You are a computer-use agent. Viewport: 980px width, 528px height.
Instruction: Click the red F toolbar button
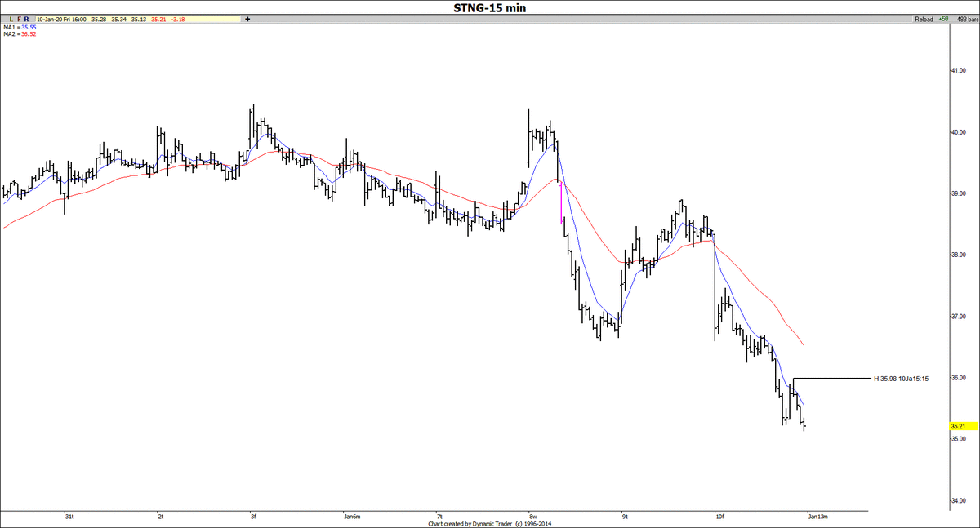pyautogui.click(x=18, y=18)
